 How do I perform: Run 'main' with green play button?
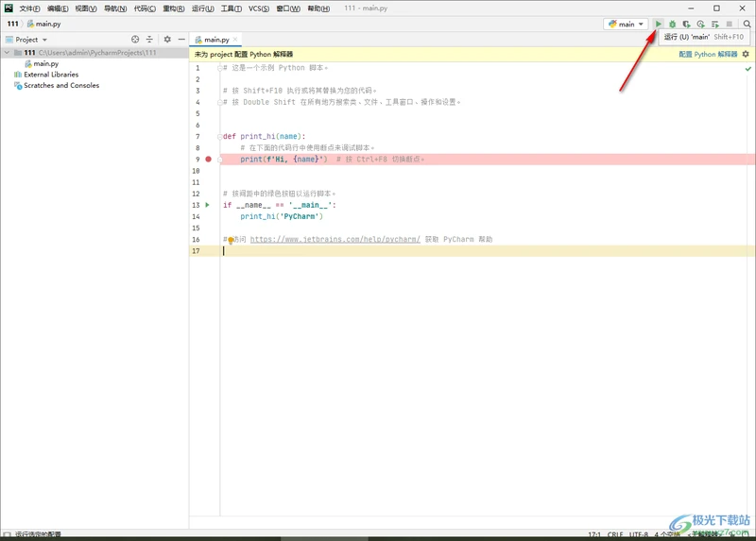(x=658, y=24)
